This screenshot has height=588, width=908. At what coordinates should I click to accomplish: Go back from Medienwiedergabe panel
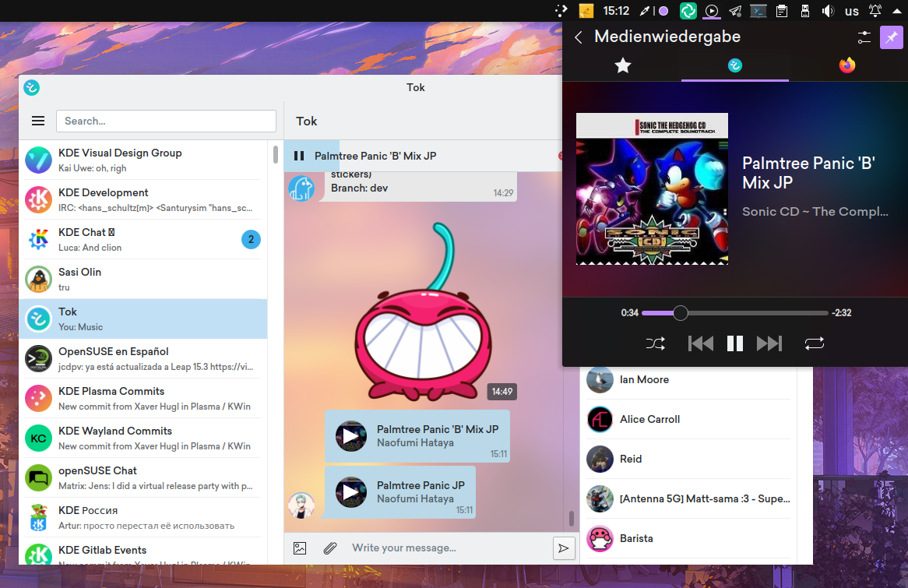tap(578, 37)
